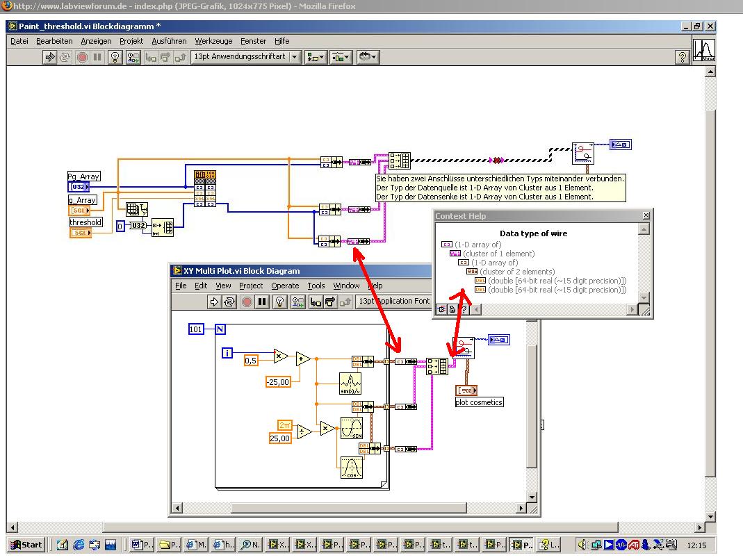Viewport: 743px width, 560px height.
Task: Select the threshold SGL terminal
Action: (x=80, y=233)
